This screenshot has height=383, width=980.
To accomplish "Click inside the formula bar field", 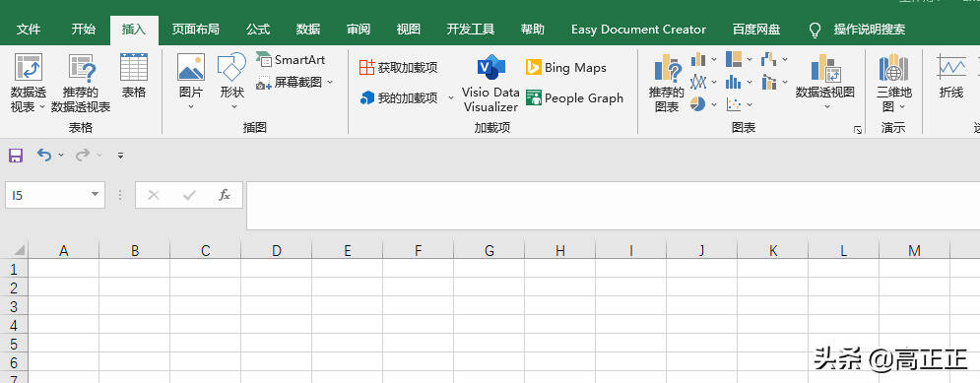I will [x=613, y=206].
